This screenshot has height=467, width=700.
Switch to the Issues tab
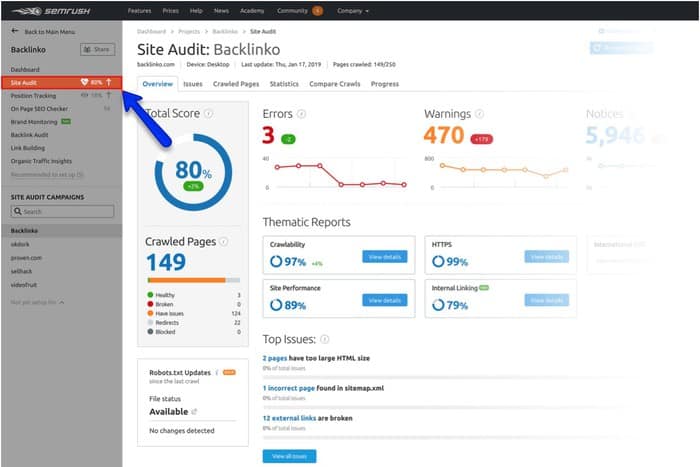coord(193,84)
